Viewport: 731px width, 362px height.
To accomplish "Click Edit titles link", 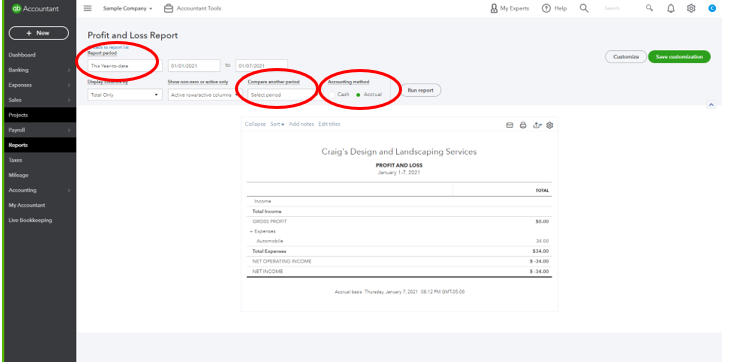I will point(329,124).
